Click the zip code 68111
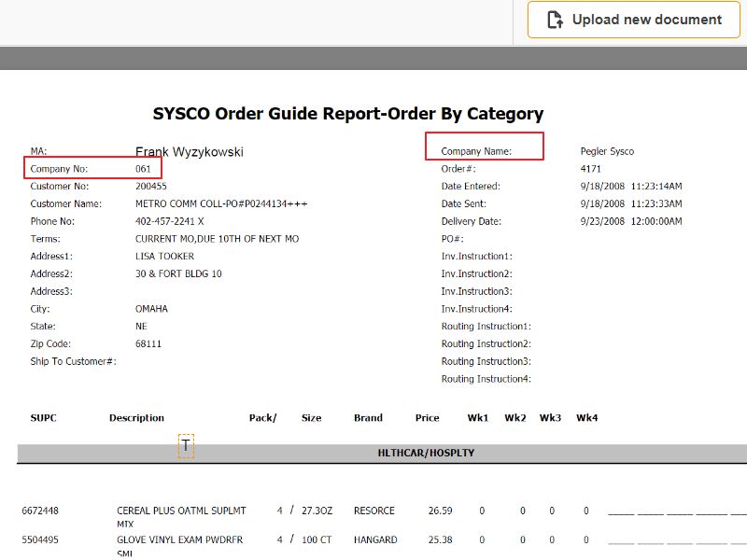The width and height of the screenshot is (747, 560). click(x=148, y=343)
